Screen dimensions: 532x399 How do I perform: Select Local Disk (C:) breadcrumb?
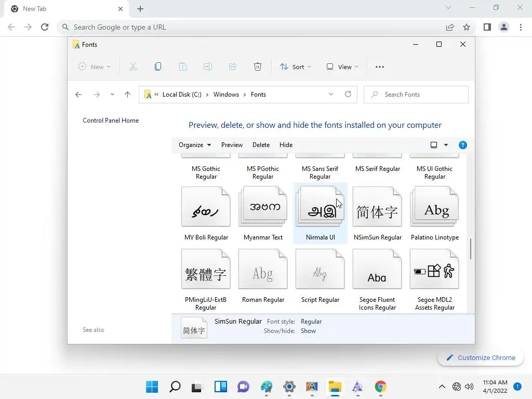pos(182,95)
